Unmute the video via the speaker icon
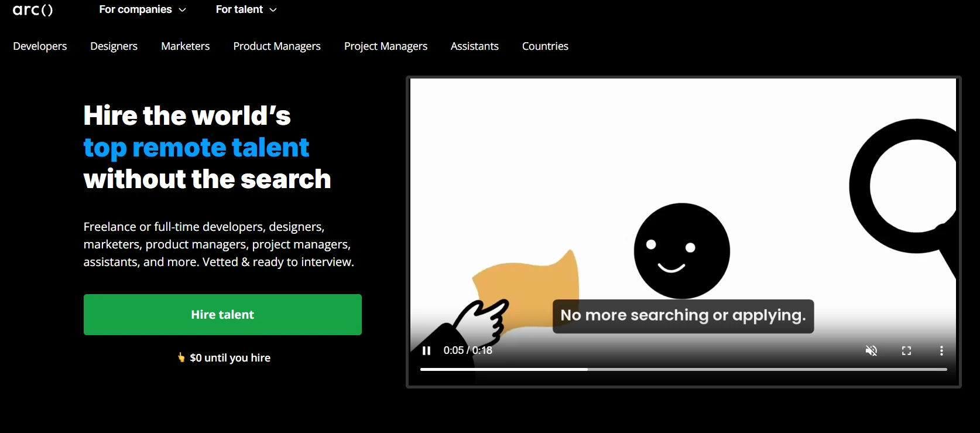 tap(871, 350)
